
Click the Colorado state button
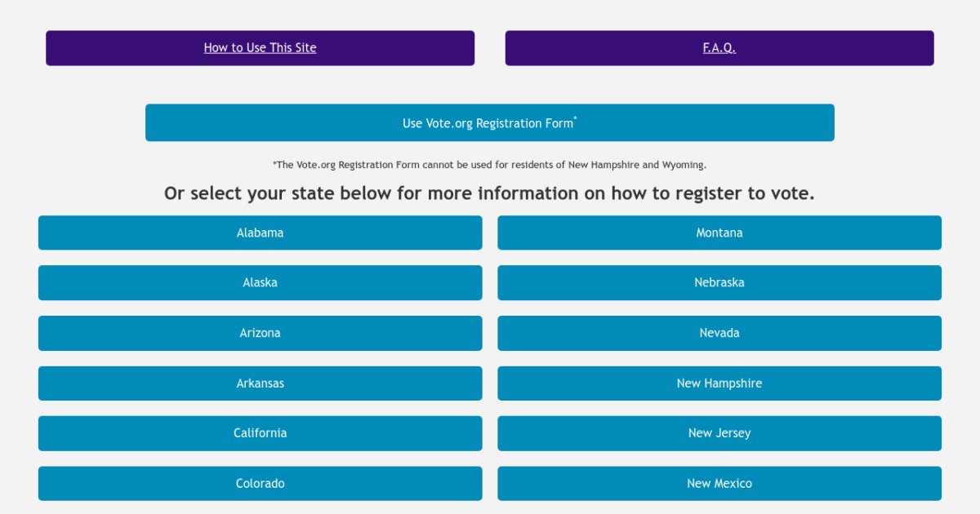click(x=260, y=484)
